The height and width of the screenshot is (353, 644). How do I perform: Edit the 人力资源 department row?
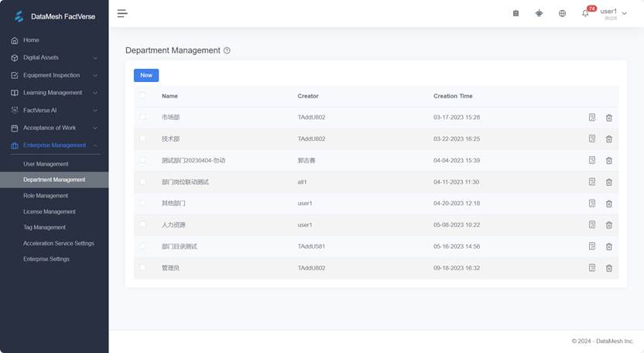592,224
